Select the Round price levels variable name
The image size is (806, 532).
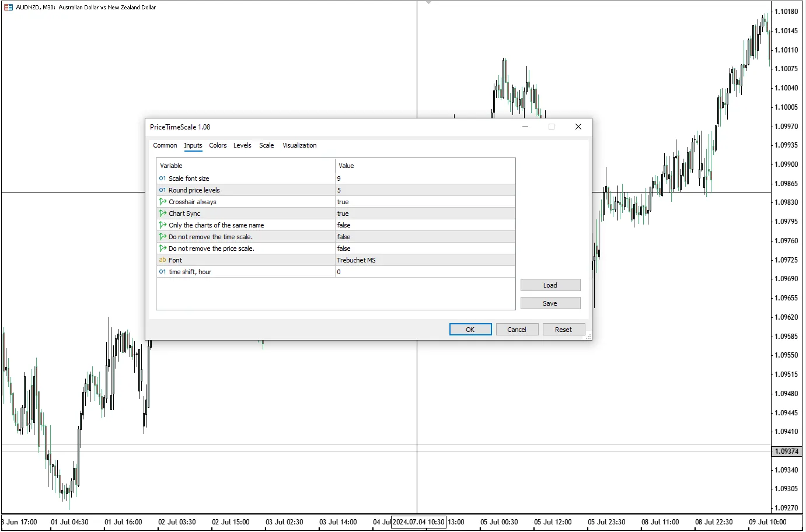tap(194, 190)
